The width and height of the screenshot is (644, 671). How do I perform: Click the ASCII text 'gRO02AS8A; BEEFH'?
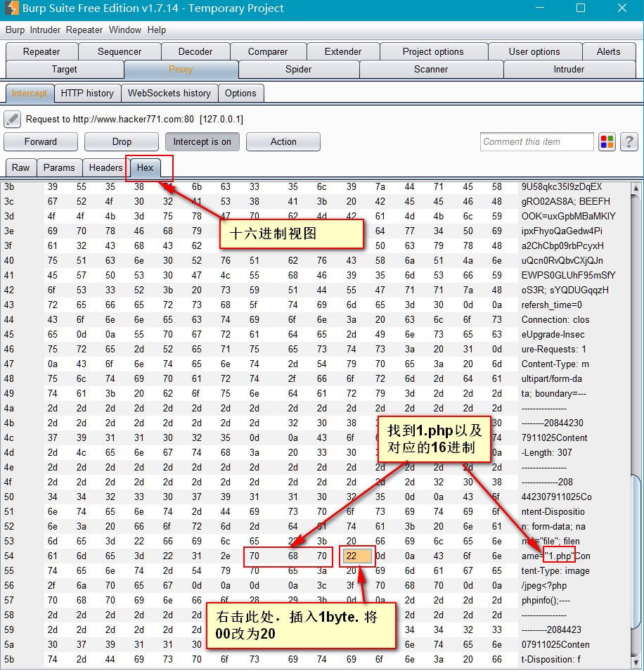tap(566, 202)
